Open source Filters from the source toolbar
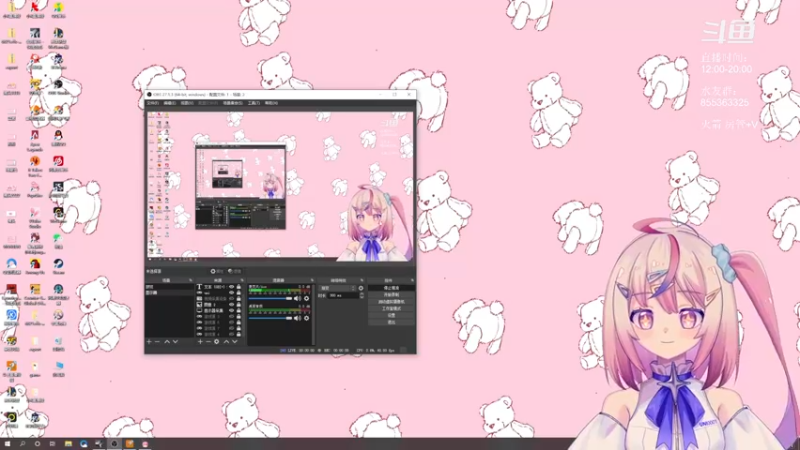This screenshot has height=450, width=800. pos(234,271)
